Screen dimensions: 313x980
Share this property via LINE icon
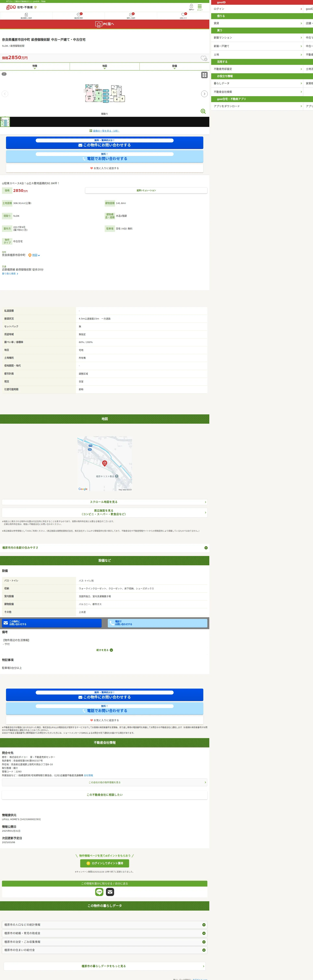point(99,892)
